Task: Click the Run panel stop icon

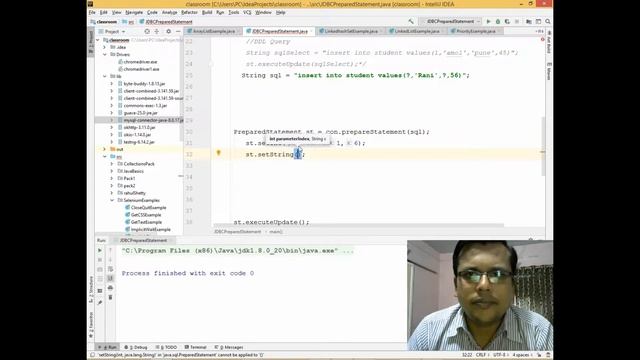Action: pos(100,260)
